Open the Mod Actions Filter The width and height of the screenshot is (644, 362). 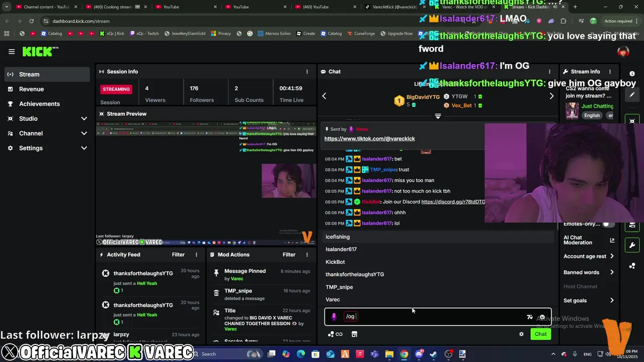click(x=289, y=254)
